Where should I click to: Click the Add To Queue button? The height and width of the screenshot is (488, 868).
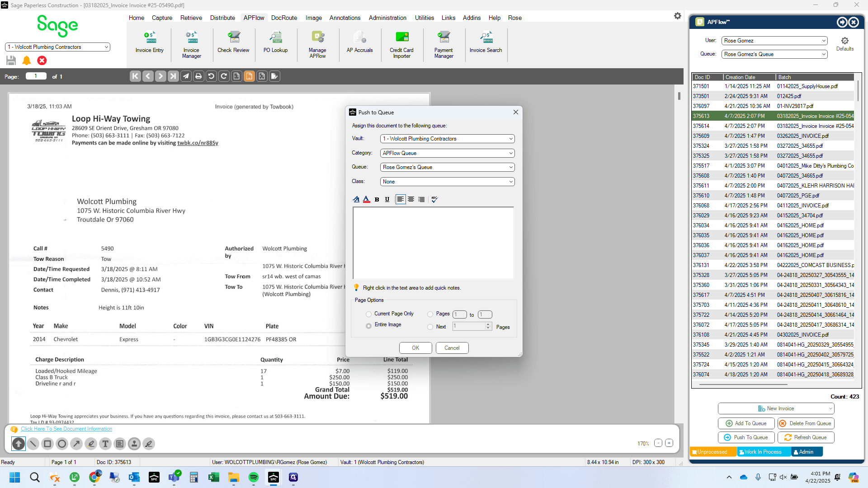tap(746, 423)
